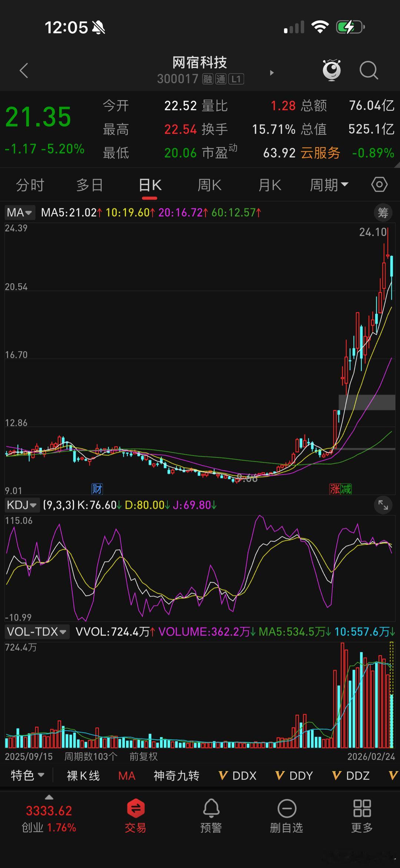Tap the 融 margin badge
Viewport: 400px width, 868px height.
click(x=208, y=79)
